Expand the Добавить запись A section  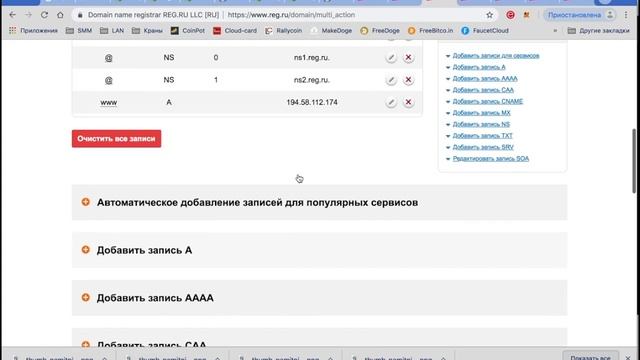(x=320, y=250)
